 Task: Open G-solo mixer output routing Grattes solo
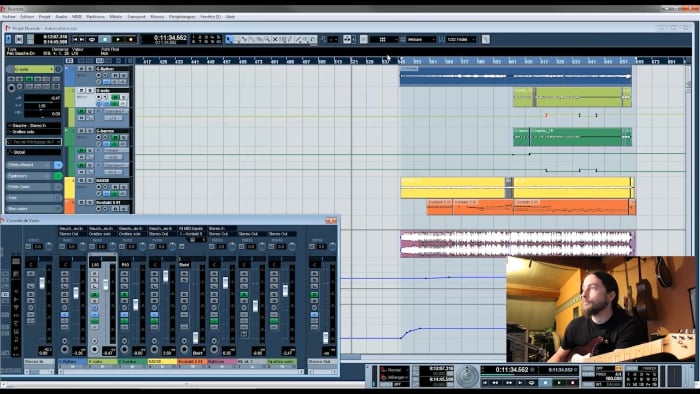pyautogui.click(x=102, y=234)
